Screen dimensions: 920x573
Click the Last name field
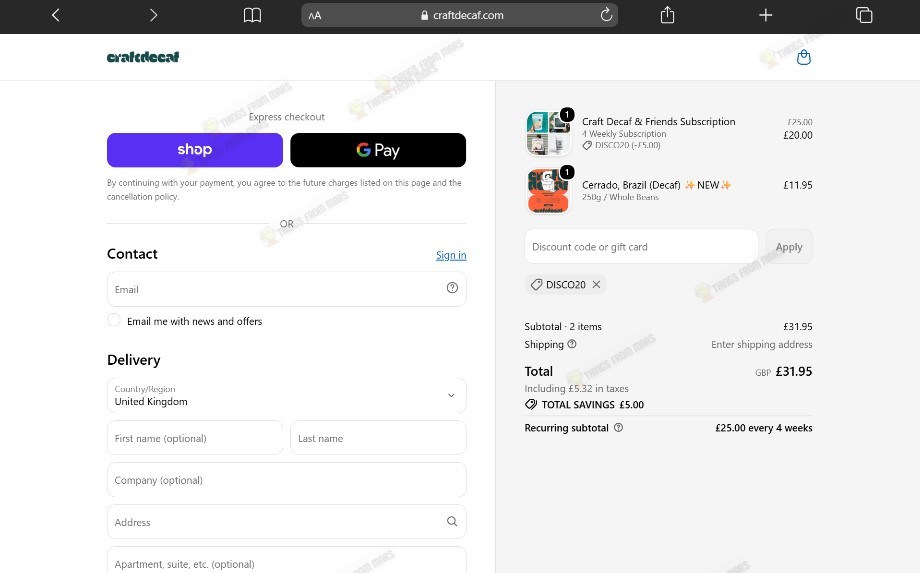coord(378,438)
